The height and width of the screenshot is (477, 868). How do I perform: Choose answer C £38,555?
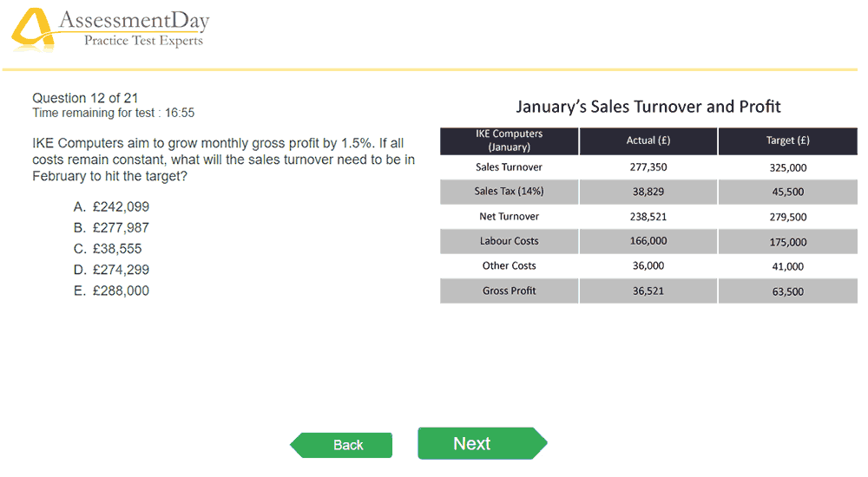pos(108,249)
